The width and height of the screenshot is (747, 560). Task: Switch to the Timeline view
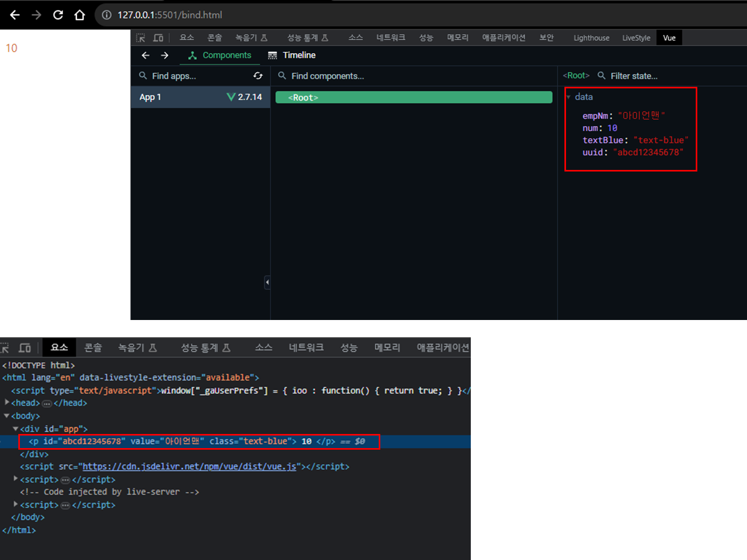(291, 55)
